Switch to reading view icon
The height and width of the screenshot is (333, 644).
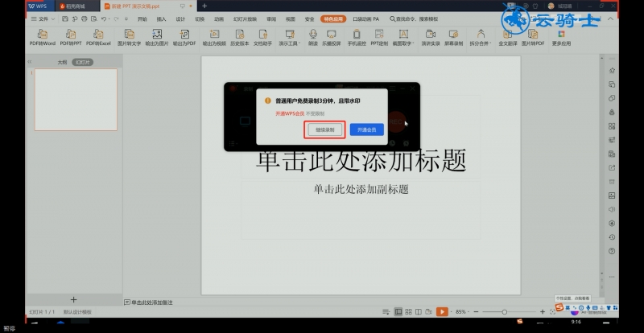click(418, 312)
